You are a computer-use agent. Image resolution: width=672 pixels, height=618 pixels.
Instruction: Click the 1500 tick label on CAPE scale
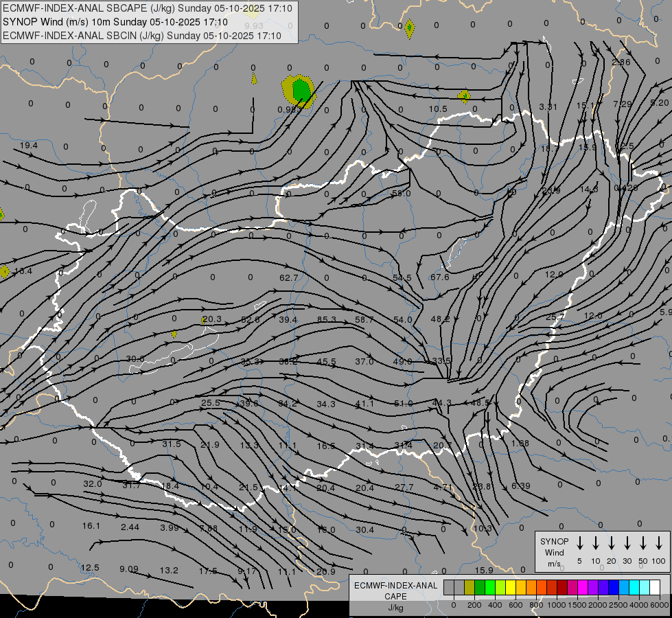[x=577, y=605]
